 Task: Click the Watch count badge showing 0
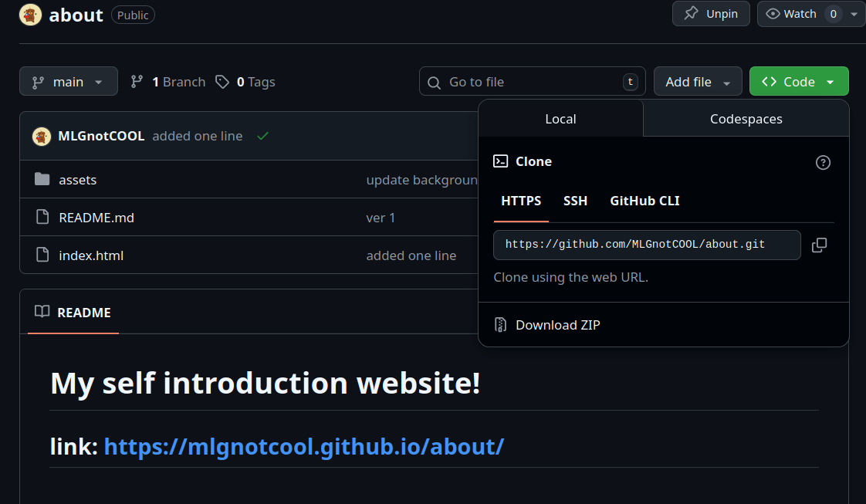tap(833, 14)
